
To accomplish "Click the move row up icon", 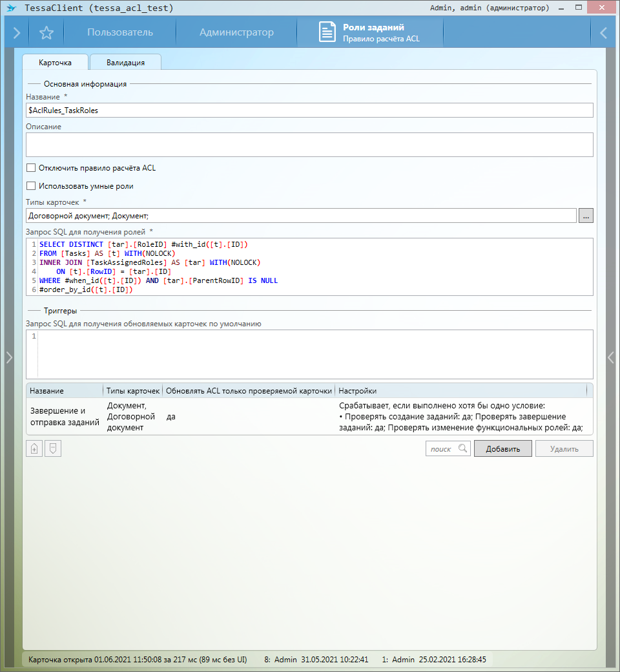I will pos(34,448).
